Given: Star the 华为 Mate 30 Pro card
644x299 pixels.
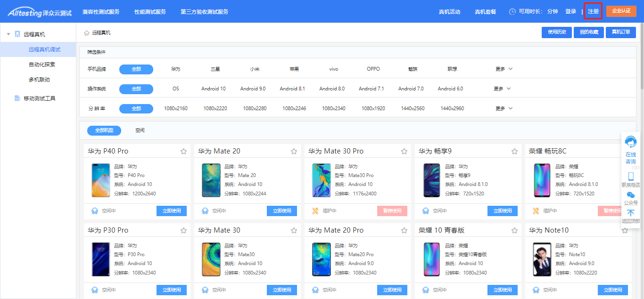Looking at the screenshot, I should coord(404,151).
